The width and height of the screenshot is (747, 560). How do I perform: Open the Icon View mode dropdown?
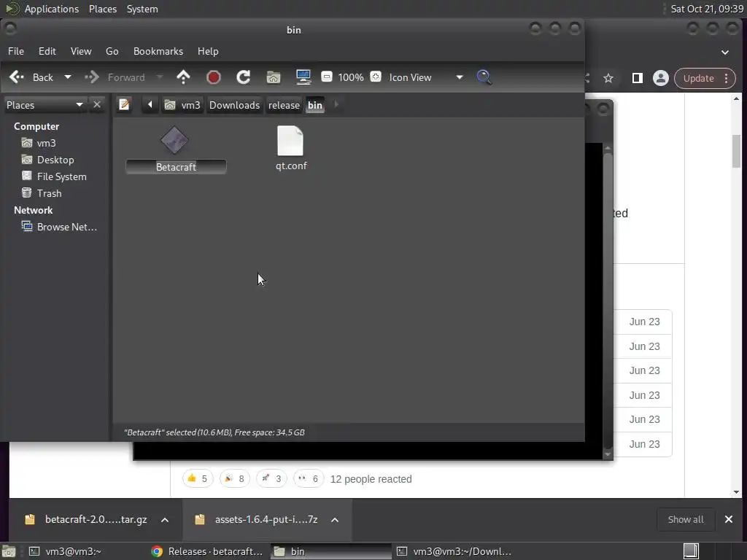425,77
